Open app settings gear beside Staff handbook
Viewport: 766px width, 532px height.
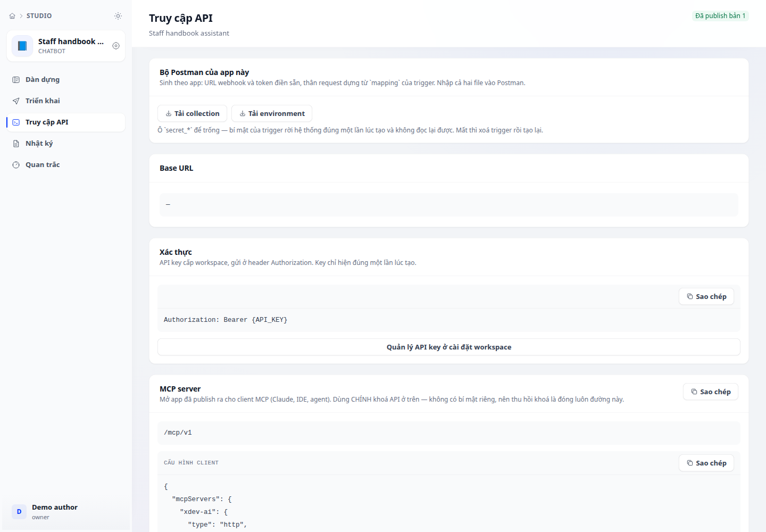116,46
